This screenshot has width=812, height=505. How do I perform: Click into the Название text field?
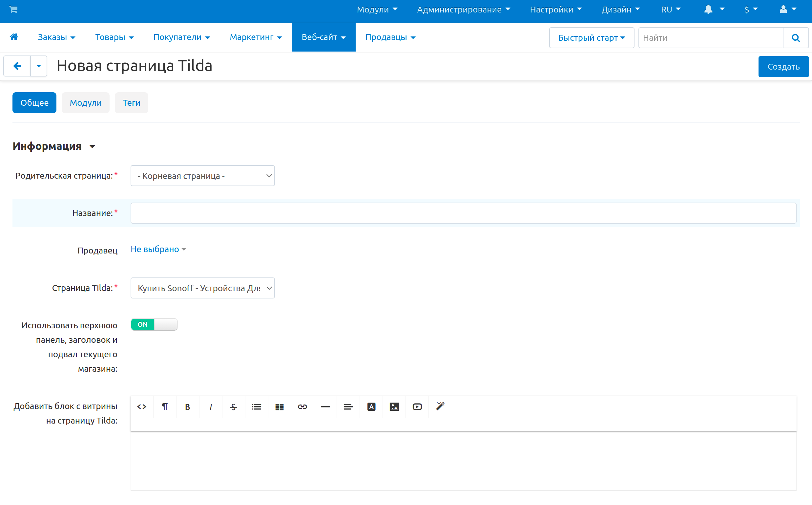pyautogui.click(x=463, y=213)
